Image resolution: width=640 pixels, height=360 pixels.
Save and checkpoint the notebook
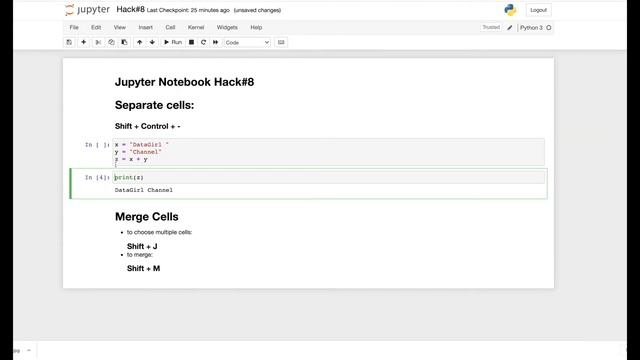[x=69, y=42]
